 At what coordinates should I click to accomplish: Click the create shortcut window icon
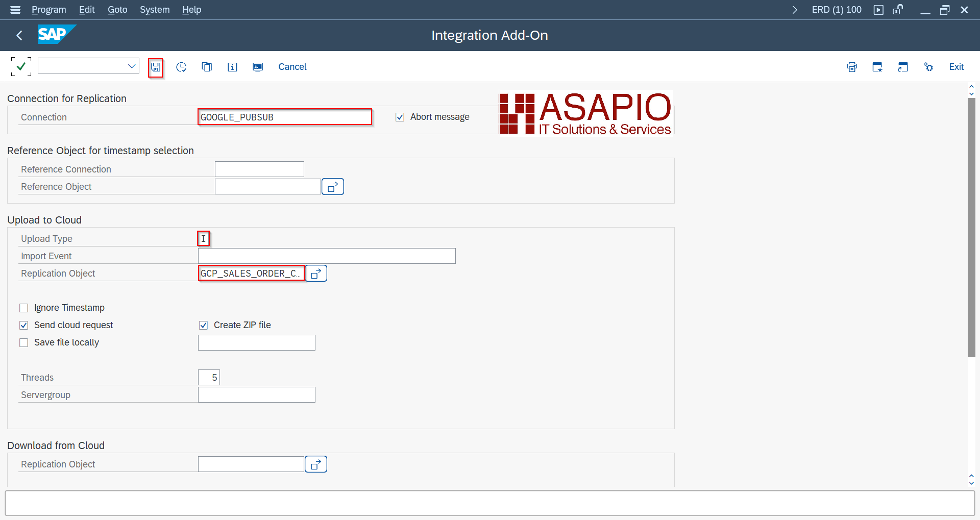[903, 67]
